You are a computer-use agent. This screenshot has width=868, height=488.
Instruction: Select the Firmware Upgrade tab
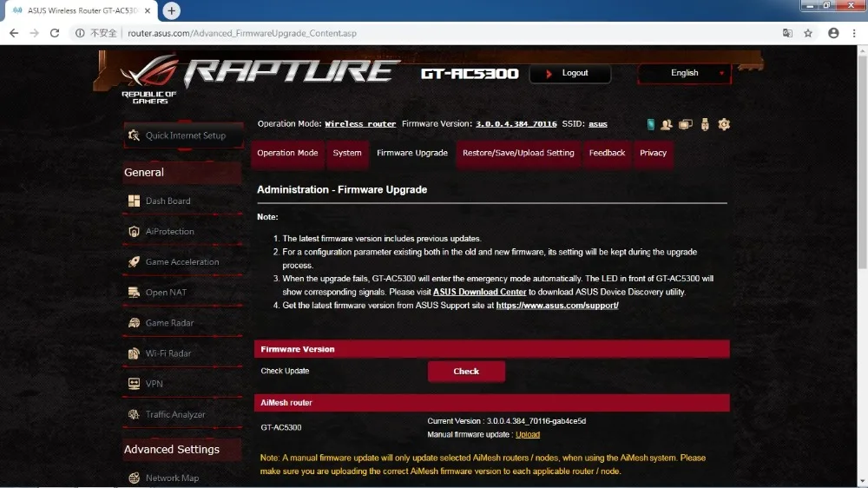tap(411, 153)
